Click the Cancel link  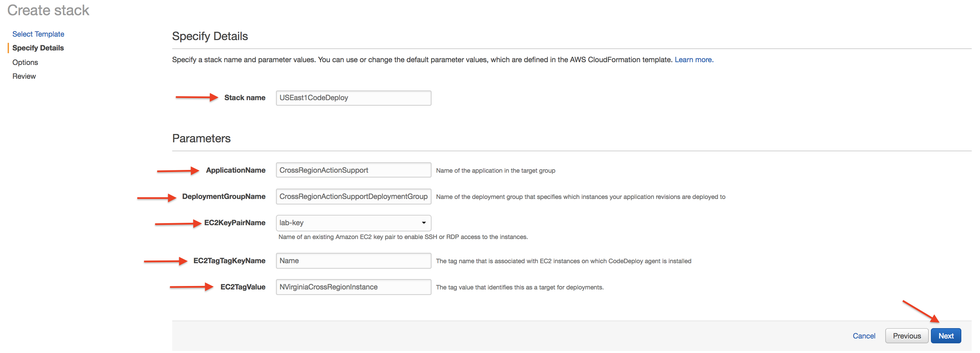tap(863, 336)
